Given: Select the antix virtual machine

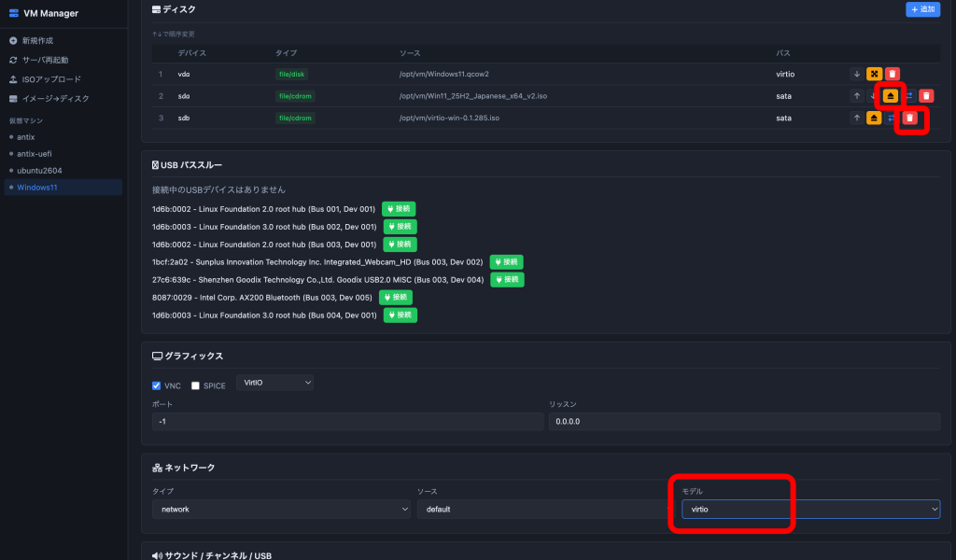Looking at the screenshot, I should tap(25, 137).
